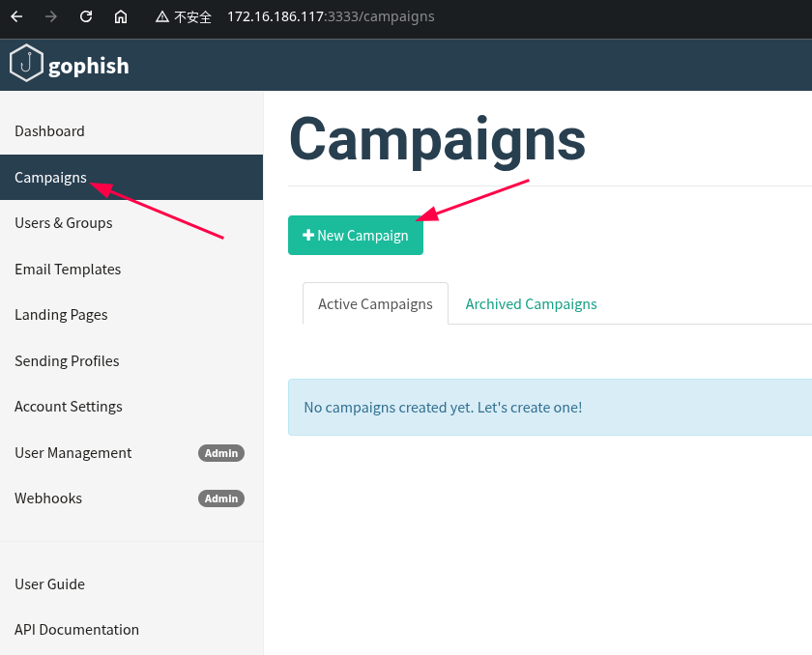The width and height of the screenshot is (812, 655).
Task: Click the browser forward arrow
Action: coord(51,16)
